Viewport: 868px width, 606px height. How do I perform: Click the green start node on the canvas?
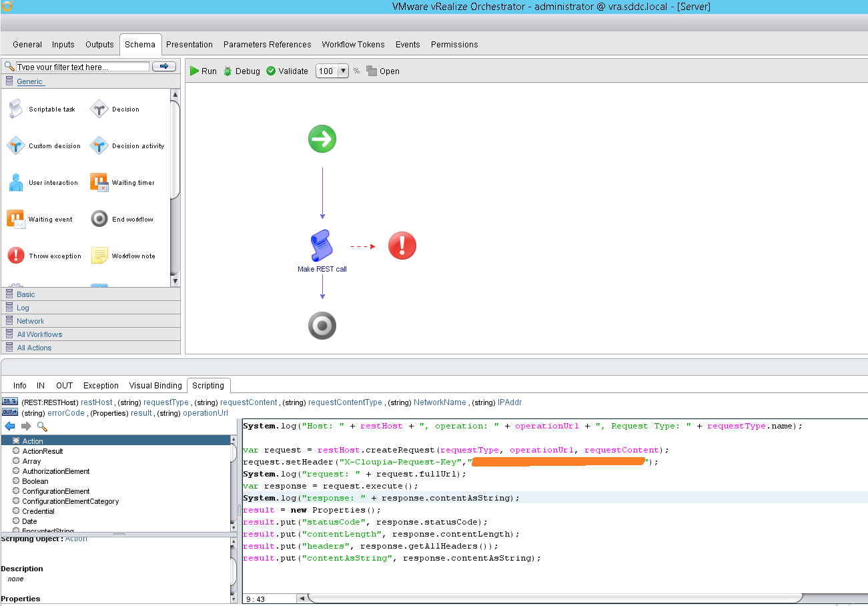click(x=322, y=139)
